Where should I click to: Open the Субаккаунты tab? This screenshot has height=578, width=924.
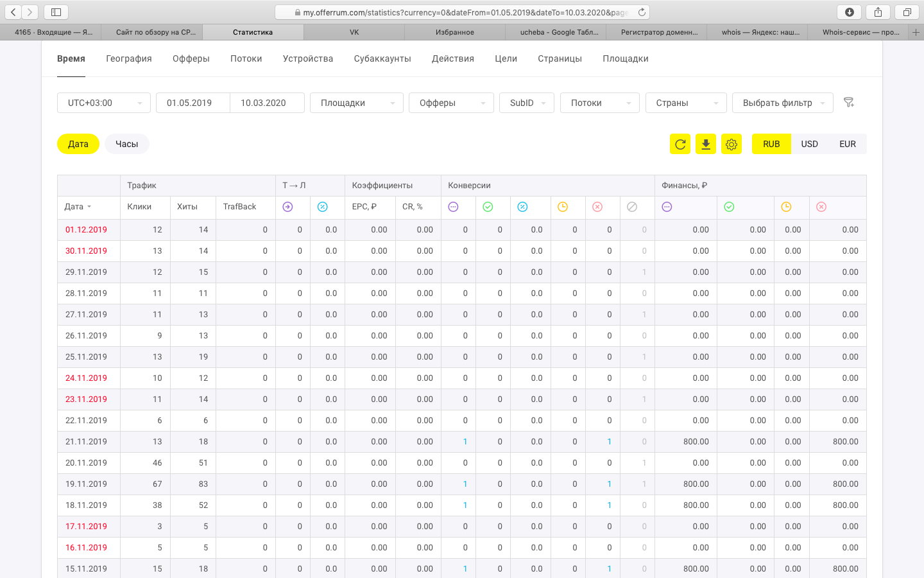tap(382, 58)
